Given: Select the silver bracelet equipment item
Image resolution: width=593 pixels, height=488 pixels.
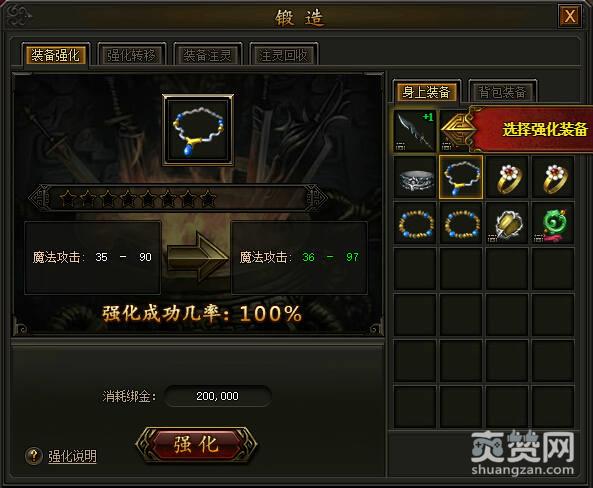Looking at the screenshot, I should (415, 177).
